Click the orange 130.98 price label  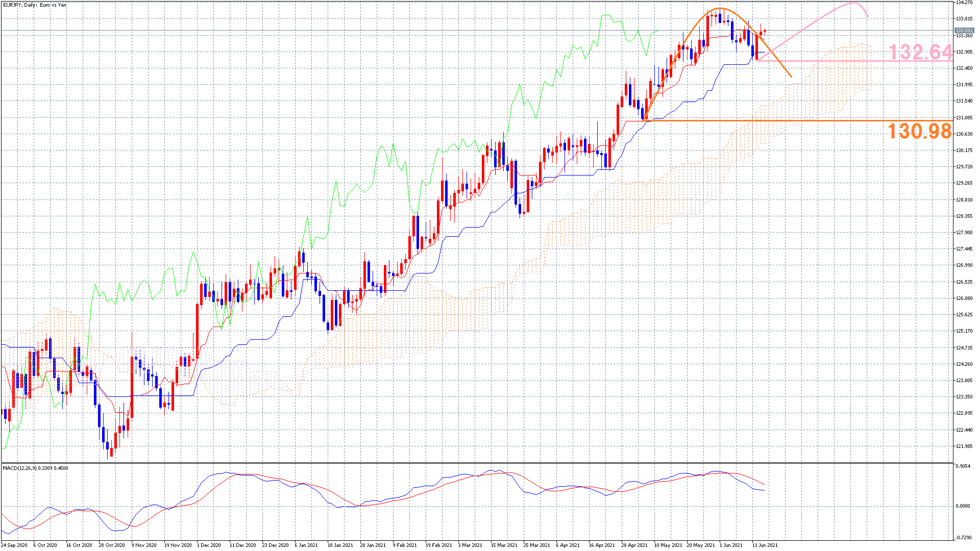[919, 132]
